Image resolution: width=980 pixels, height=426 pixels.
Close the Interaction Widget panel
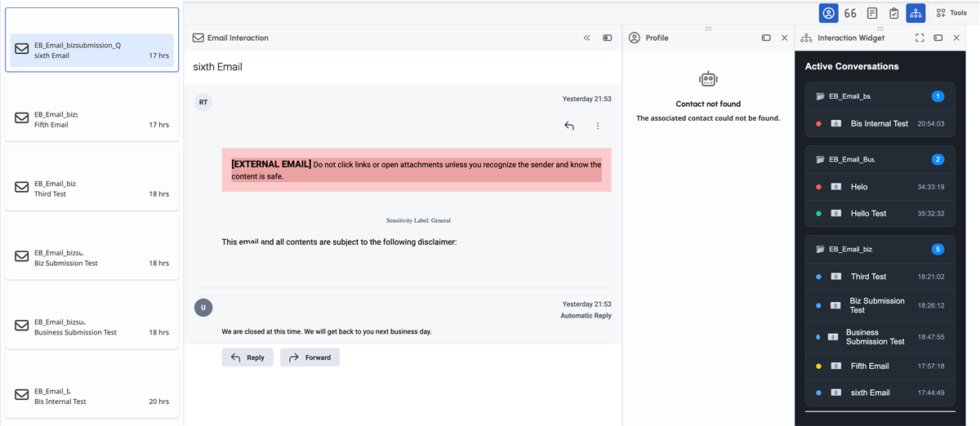957,38
